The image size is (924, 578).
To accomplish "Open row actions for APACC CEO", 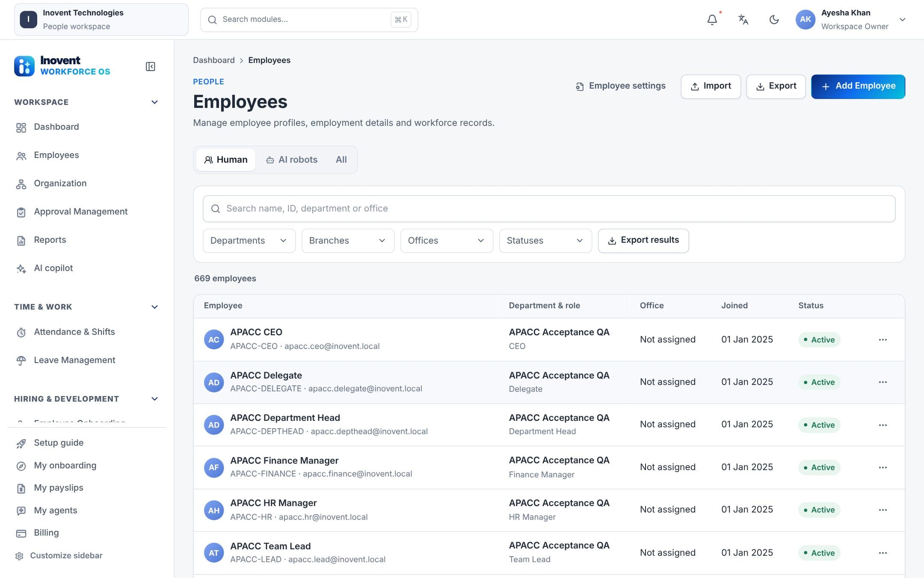I will coord(883,340).
